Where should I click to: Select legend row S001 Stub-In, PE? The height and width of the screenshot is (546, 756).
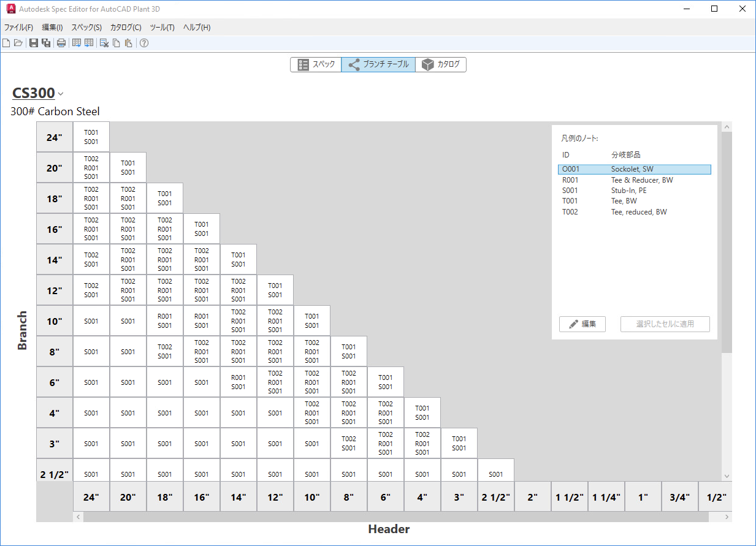[635, 191]
